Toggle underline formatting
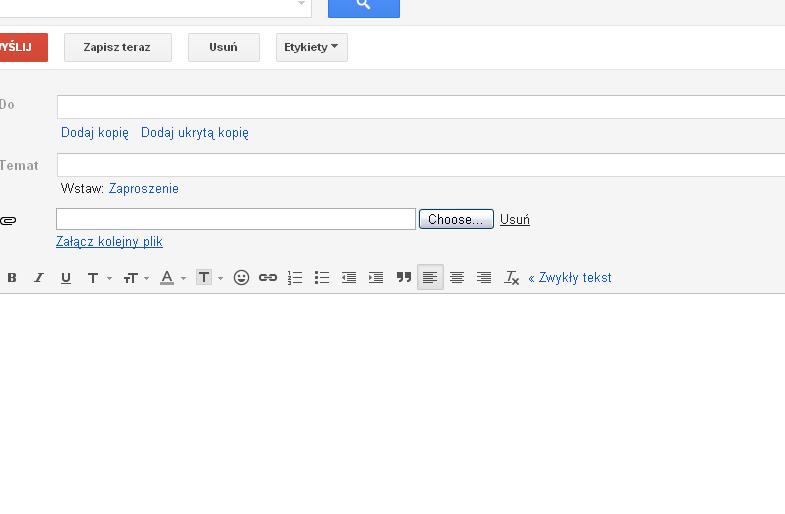This screenshot has width=785, height=514. (x=66, y=278)
